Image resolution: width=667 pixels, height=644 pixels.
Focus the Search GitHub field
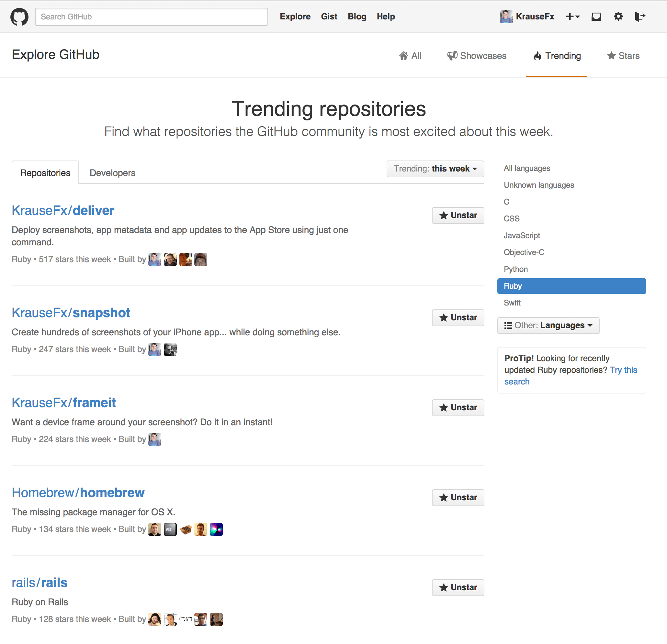pos(152,17)
